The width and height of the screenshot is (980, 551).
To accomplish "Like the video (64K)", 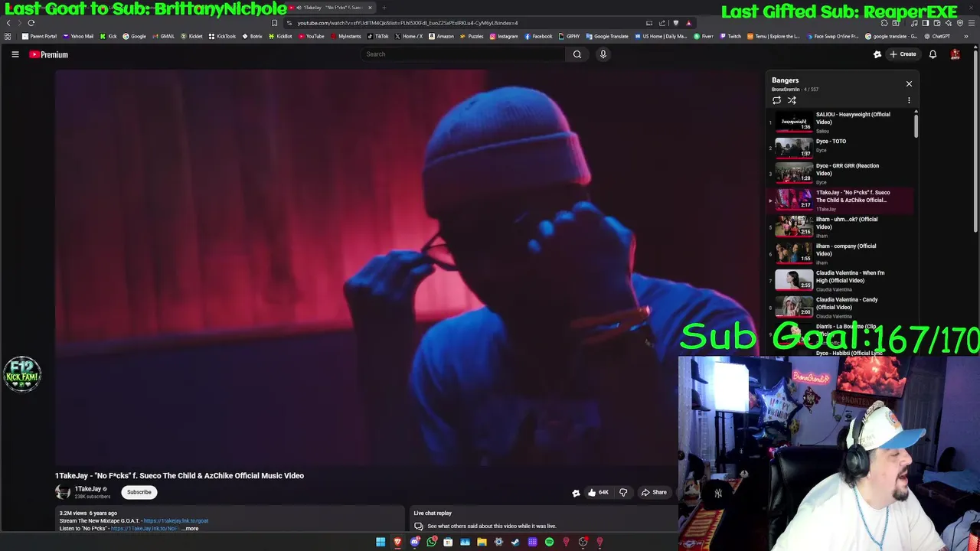I will (x=598, y=492).
